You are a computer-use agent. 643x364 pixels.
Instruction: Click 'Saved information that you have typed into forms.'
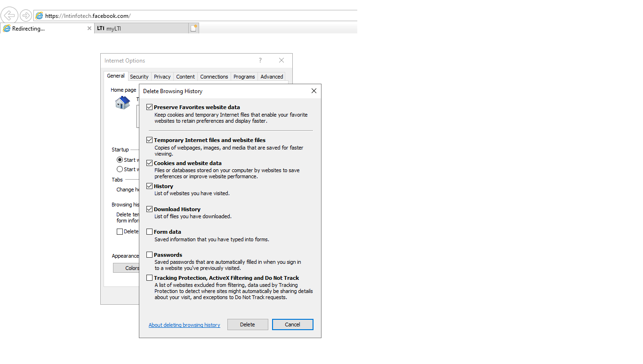tap(212, 239)
